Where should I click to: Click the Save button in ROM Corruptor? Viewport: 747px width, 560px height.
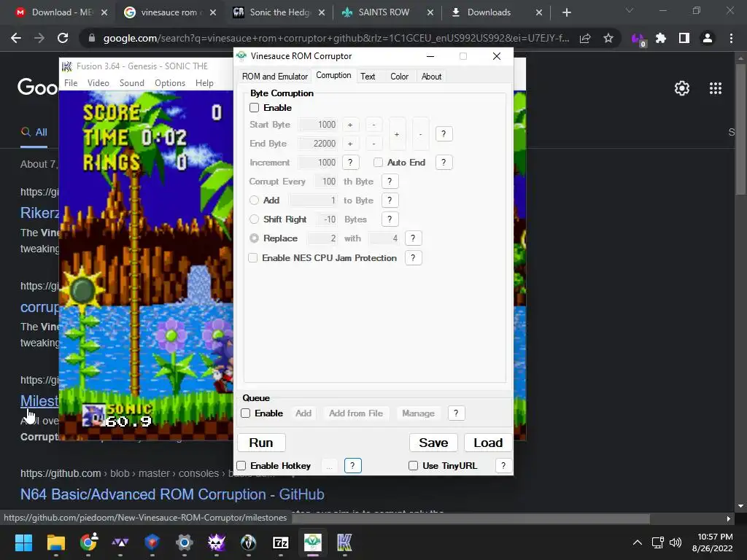click(433, 443)
